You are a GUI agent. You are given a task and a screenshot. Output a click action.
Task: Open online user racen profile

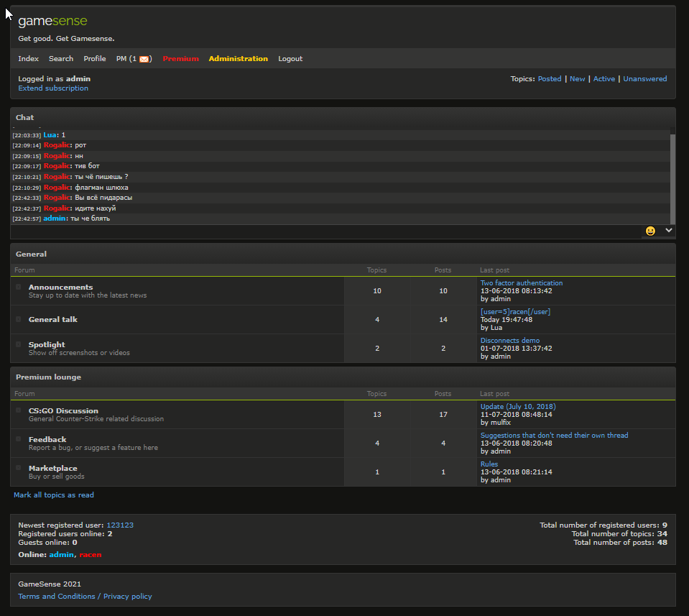coord(90,555)
